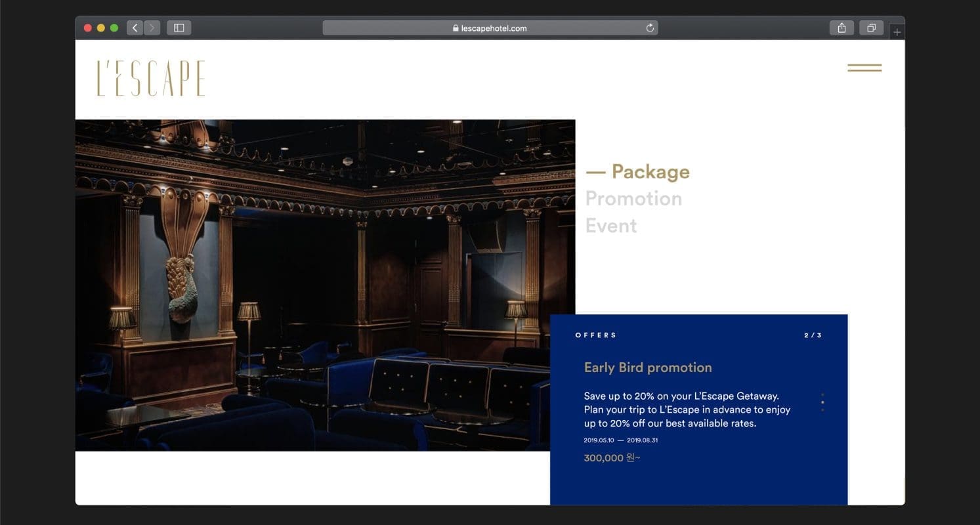Click the lescapehotel.com address bar
The height and width of the screenshot is (525, 980).
(490, 28)
